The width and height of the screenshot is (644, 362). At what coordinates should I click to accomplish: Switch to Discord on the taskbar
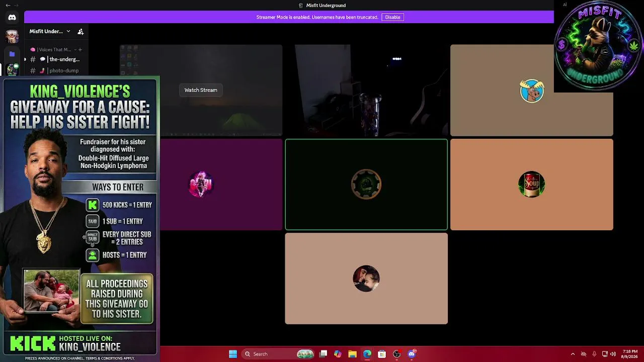(412, 354)
